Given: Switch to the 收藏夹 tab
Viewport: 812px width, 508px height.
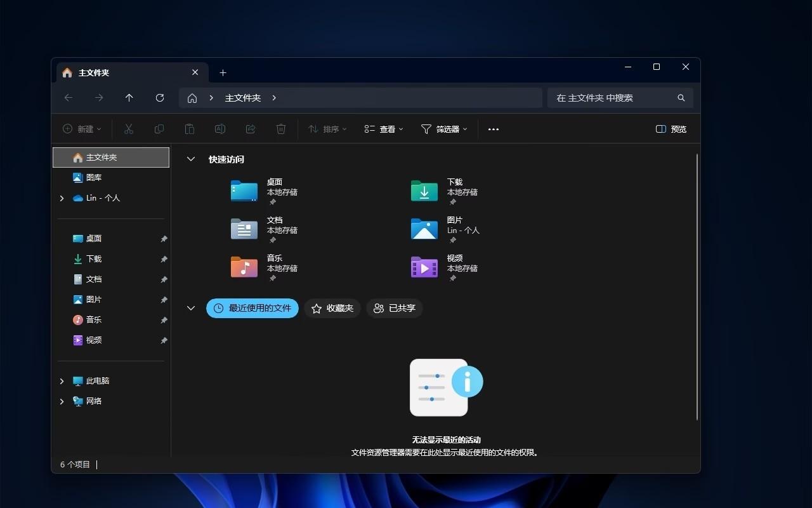Looking at the screenshot, I should [x=332, y=308].
